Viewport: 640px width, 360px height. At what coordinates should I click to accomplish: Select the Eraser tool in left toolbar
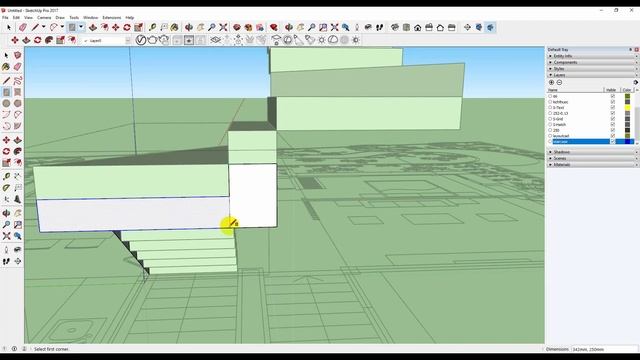tap(18, 67)
